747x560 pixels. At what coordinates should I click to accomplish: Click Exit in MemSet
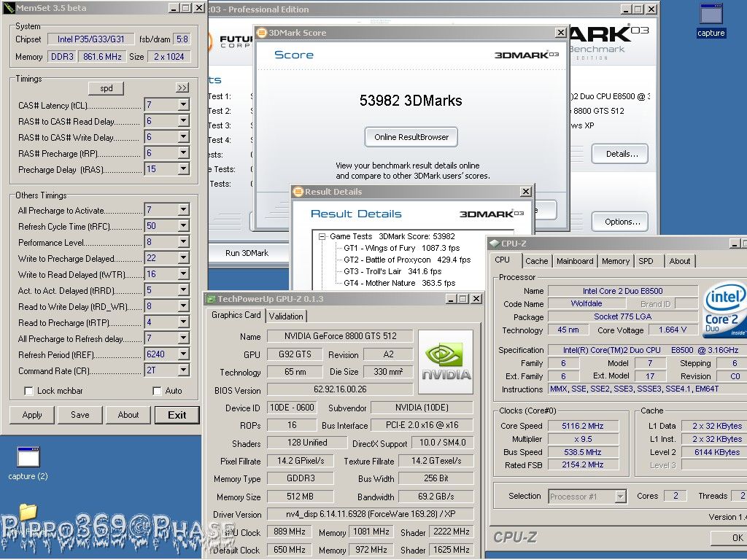click(x=177, y=415)
